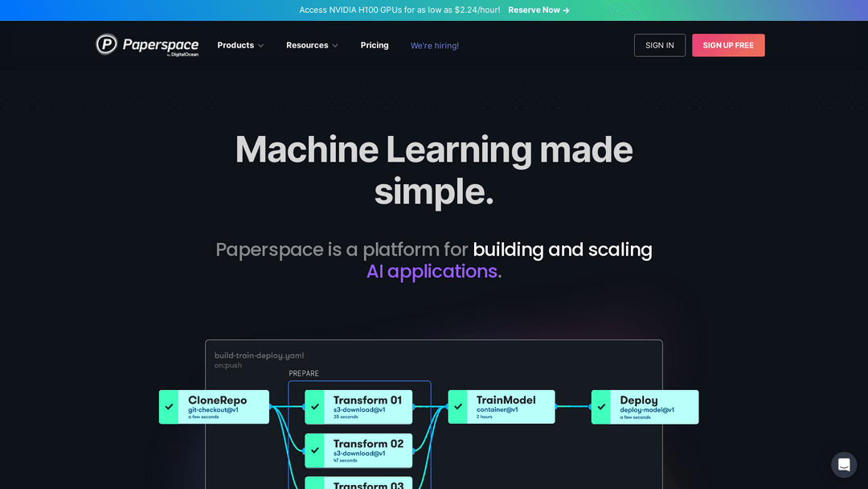Click the Machine Learning made simple heading
This screenshot has height=489, width=868.
click(x=434, y=171)
